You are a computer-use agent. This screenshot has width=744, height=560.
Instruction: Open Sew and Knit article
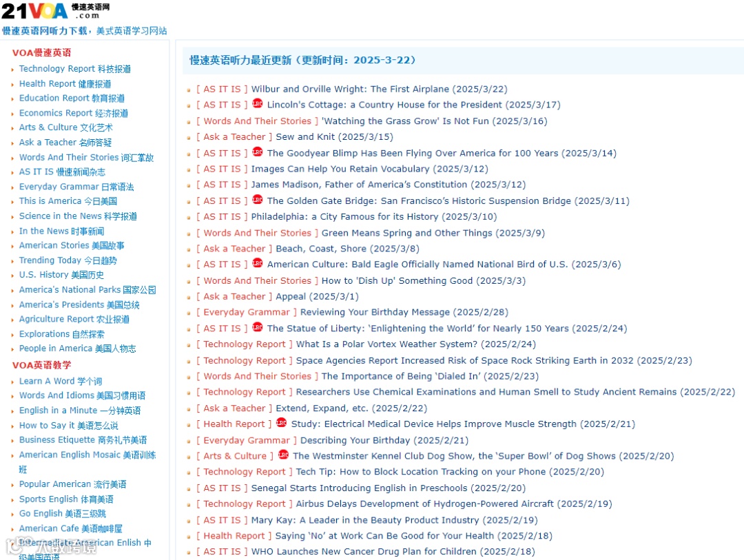(x=335, y=137)
